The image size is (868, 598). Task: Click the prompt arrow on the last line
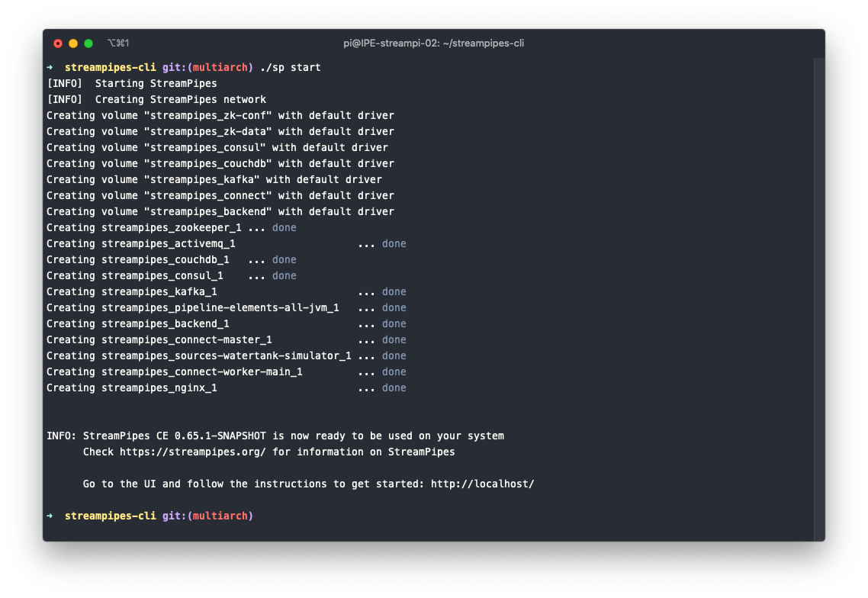pyautogui.click(x=50, y=516)
